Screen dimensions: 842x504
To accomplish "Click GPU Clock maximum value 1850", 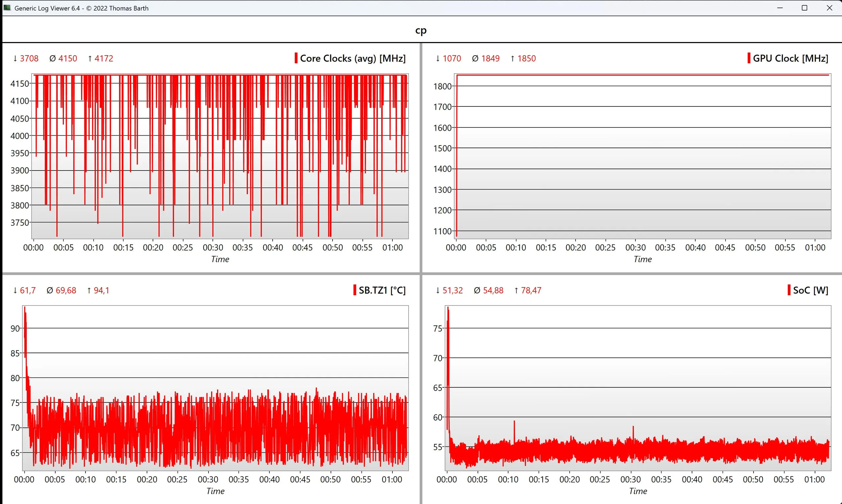I will coord(526,58).
